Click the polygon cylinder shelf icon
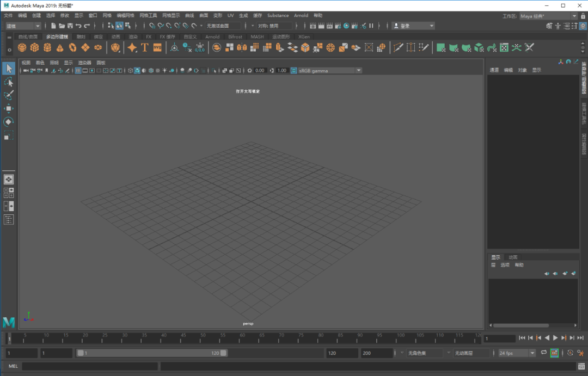 click(x=47, y=48)
